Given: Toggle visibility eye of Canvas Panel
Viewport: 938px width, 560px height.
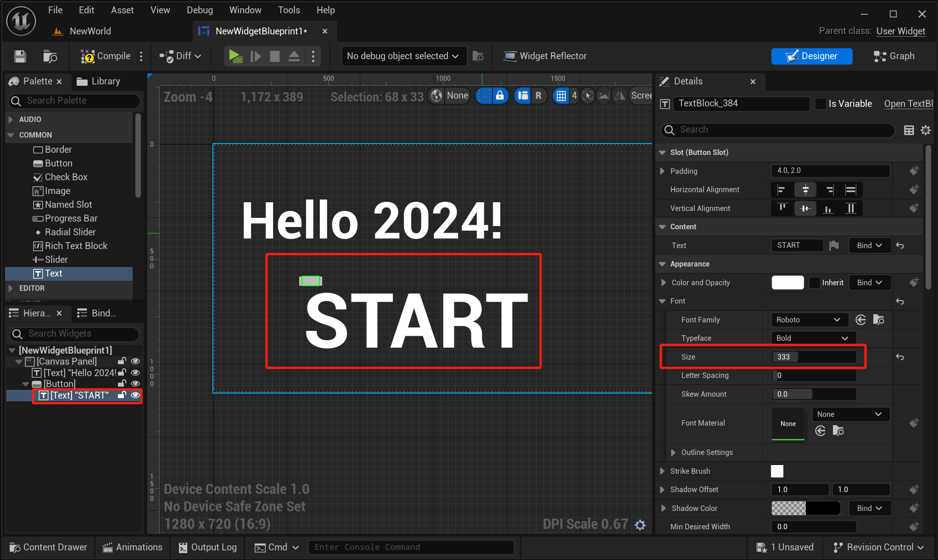Looking at the screenshot, I should tap(135, 361).
